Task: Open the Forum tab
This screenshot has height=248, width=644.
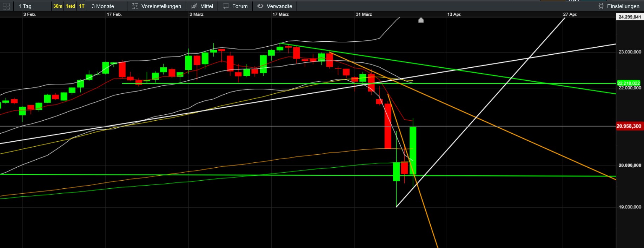Action: click(x=235, y=6)
